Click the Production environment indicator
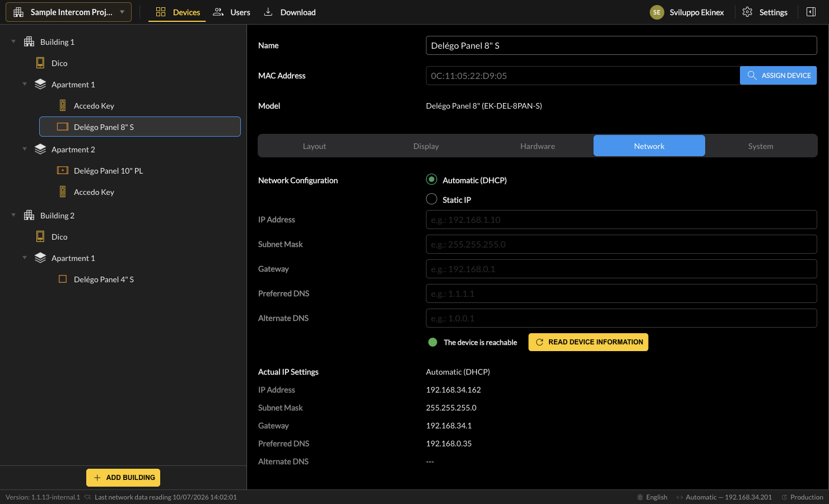The height and width of the screenshot is (504, 829). pos(802,497)
